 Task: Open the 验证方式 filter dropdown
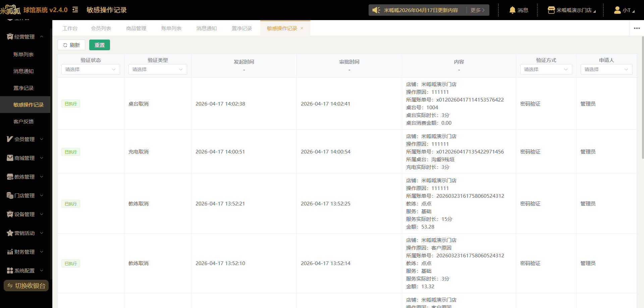pos(546,69)
